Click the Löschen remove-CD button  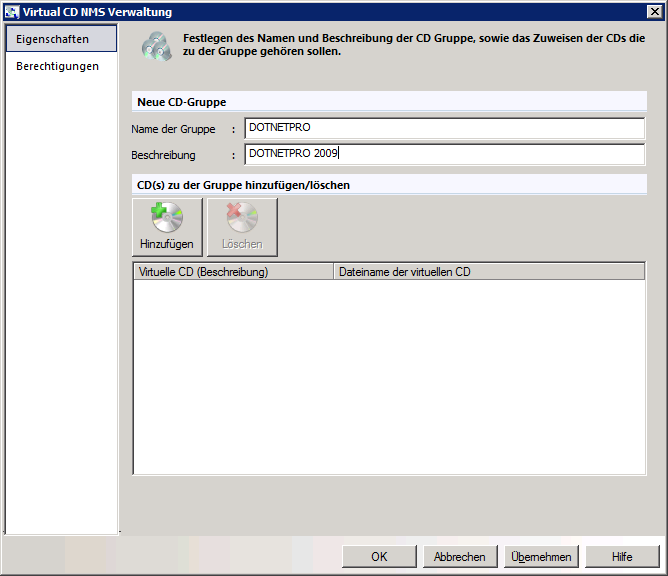coord(242,227)
